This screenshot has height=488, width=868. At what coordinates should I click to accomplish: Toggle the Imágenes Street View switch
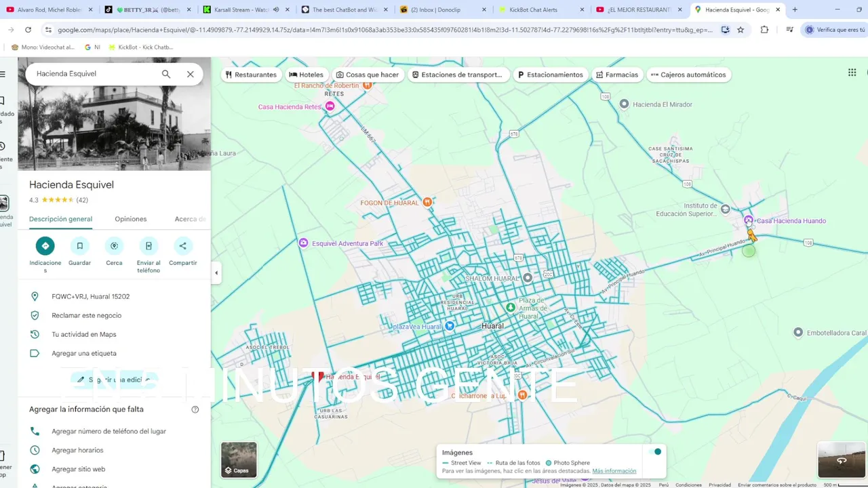point(654,452)
